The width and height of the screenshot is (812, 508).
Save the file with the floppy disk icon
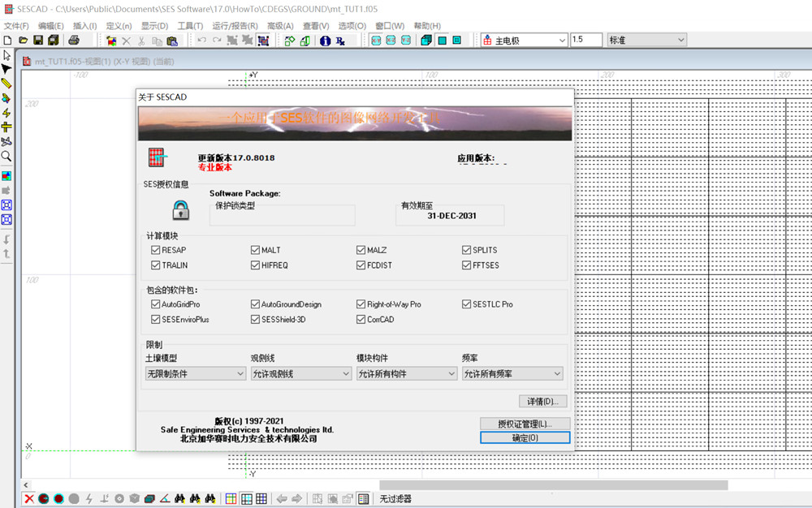tap(38, 41)
